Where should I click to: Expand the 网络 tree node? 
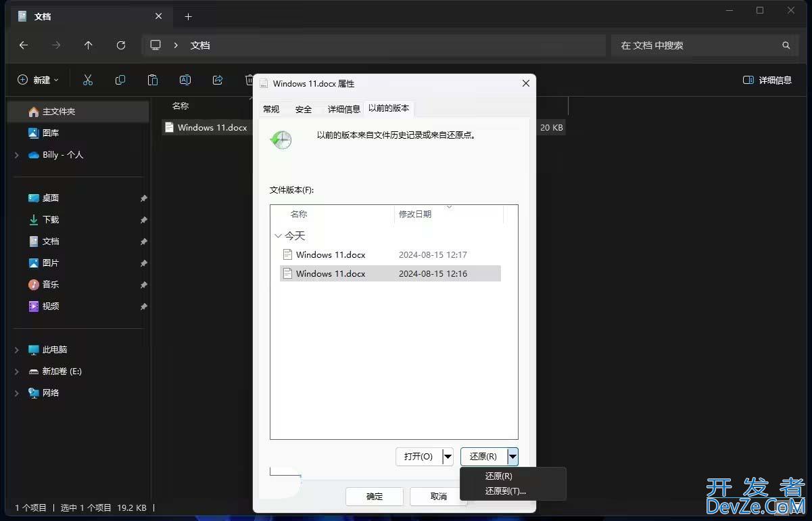click(x=17, y=393)
